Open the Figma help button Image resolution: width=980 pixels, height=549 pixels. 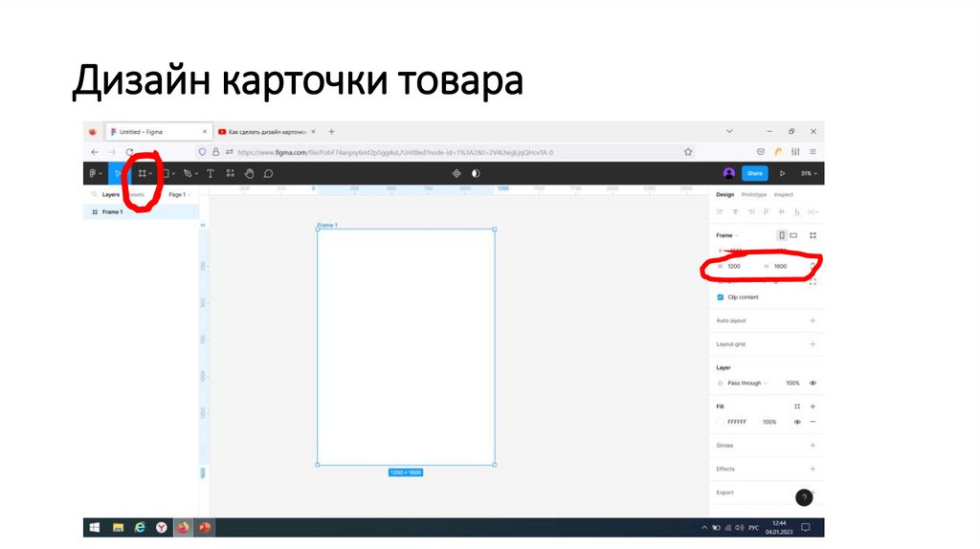(x=805, y=497)
